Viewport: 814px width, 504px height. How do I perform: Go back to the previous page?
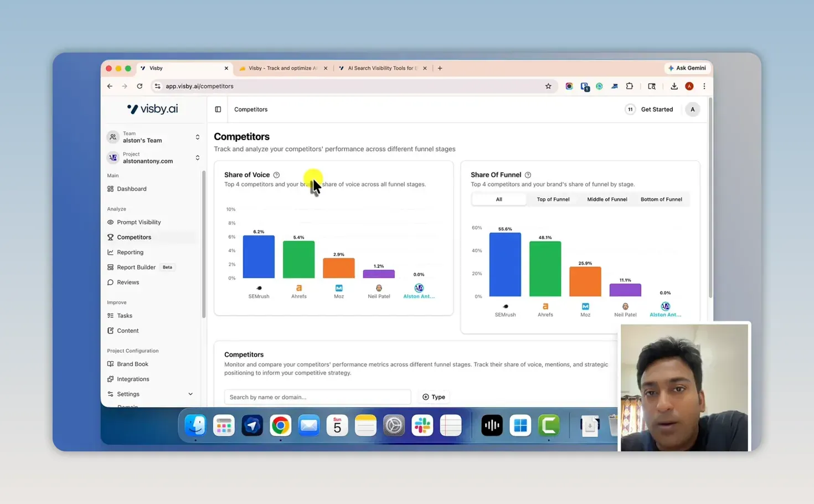(110, 86)
